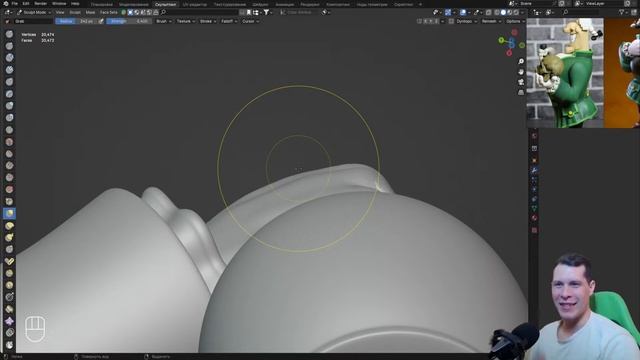Expand the Remesh dropdown
Image resolution: width=640 pixels, height=360 pixels.
point(491,21)
